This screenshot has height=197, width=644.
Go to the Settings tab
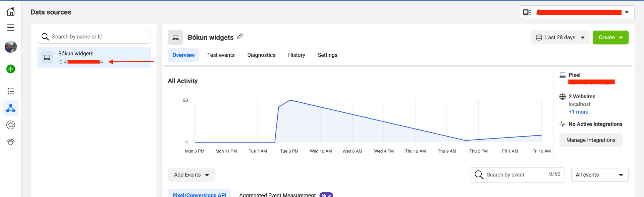pyautogui.click(x=327, y=55)
